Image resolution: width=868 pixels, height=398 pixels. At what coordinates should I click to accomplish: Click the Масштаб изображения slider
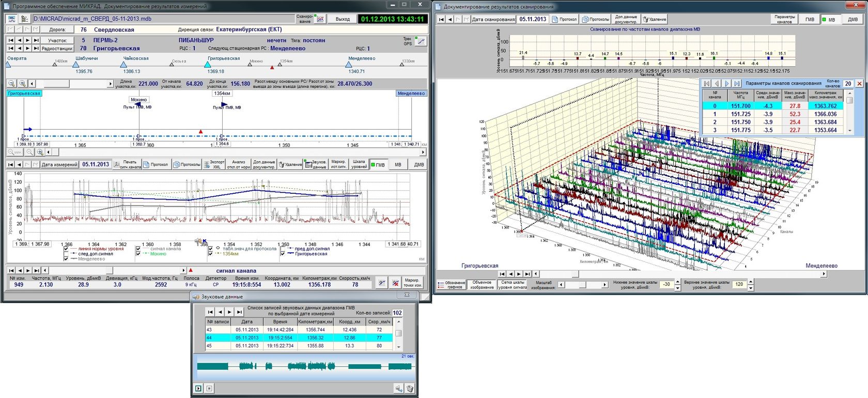click(x=583, y=285)
